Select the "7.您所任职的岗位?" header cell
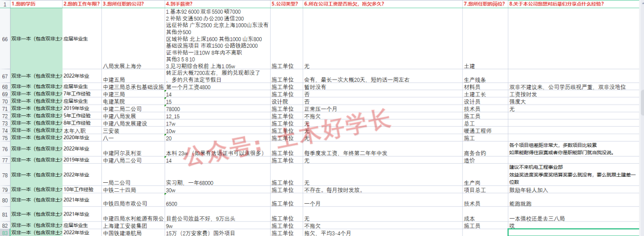Screen dimensions: 644x236 point(485,4)
